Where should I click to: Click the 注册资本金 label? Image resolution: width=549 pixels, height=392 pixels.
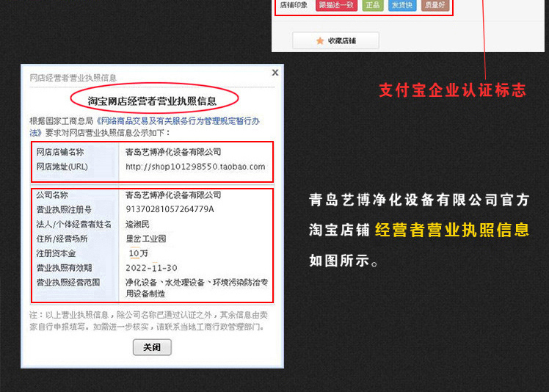(x=56, y=253)
